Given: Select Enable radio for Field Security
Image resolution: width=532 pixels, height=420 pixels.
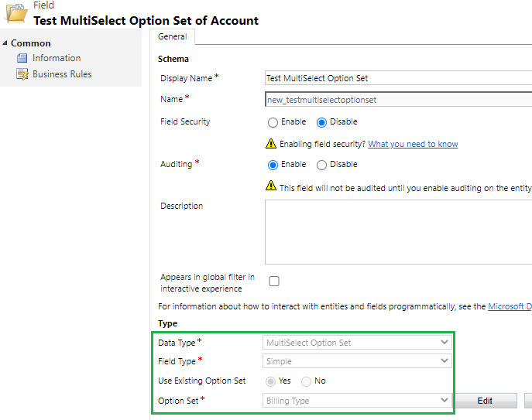Looking at the screenshot, I should (273, 122).
